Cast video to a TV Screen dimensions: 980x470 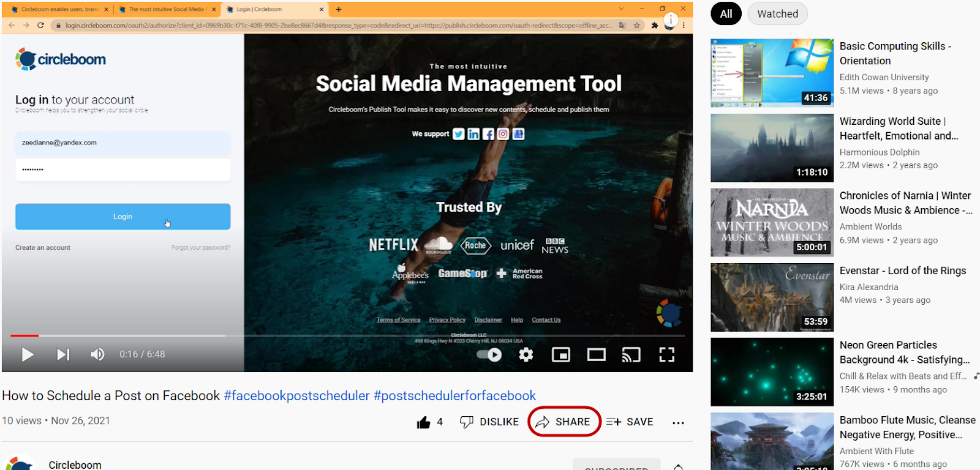click(x=631, y=354)
